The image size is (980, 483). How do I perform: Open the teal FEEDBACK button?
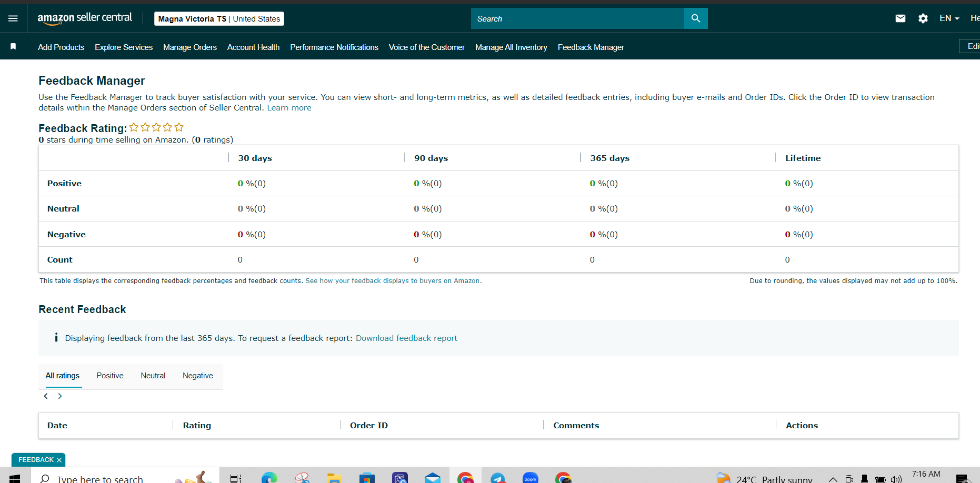click(x=36, y=460)
